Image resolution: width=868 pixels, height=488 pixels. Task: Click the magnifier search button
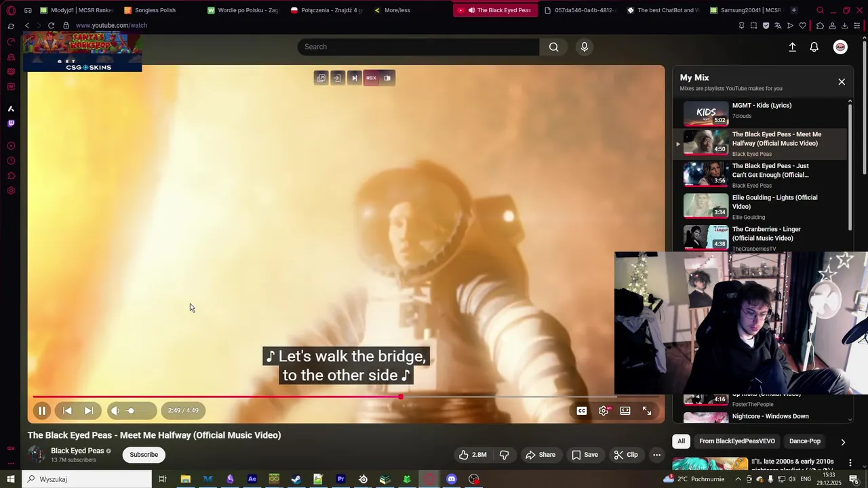click(554, 47)
